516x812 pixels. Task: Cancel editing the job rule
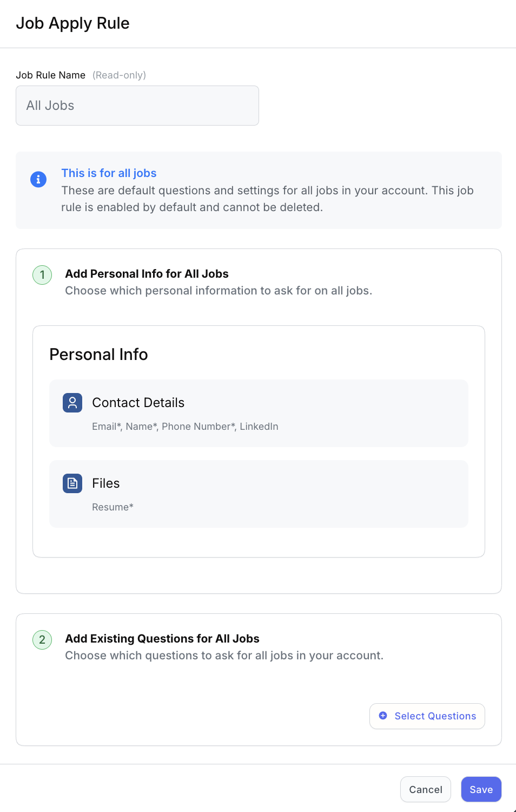click(x=425, y=789)
